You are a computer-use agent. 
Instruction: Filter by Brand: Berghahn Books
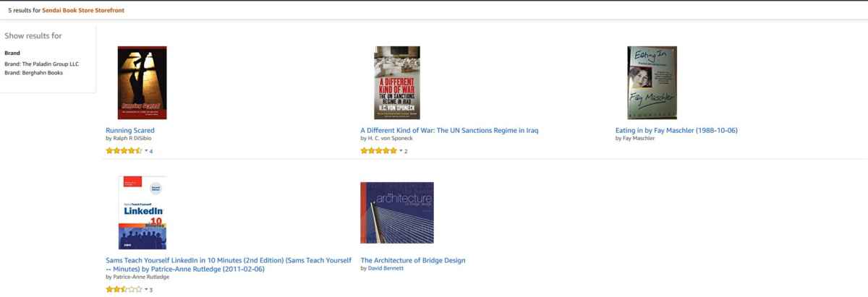[x=34, y=72]
